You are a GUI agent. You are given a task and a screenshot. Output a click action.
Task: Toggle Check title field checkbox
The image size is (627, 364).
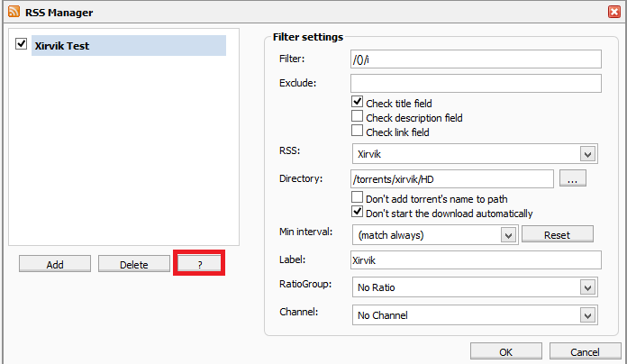click(x=357, y=102)
